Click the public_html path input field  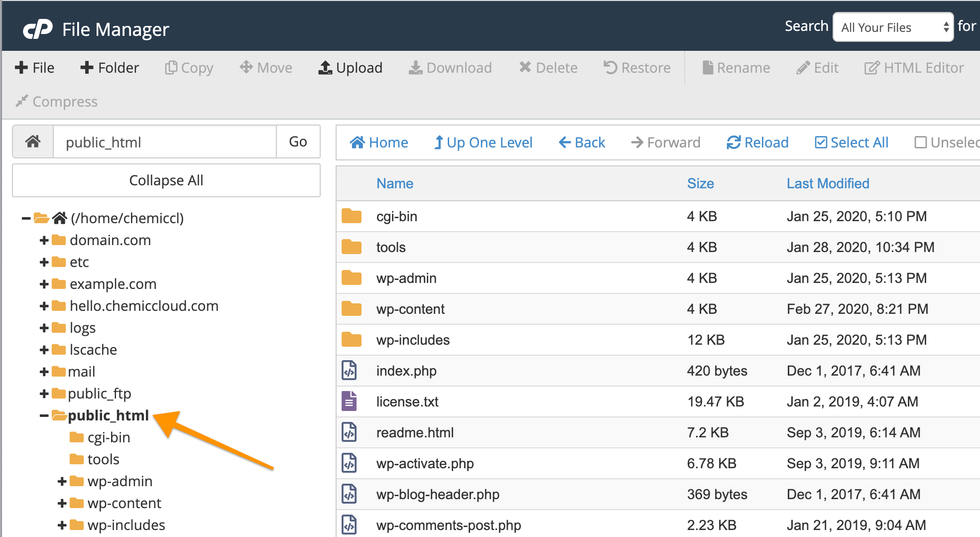pyautogui.click(x=164, y=142)
